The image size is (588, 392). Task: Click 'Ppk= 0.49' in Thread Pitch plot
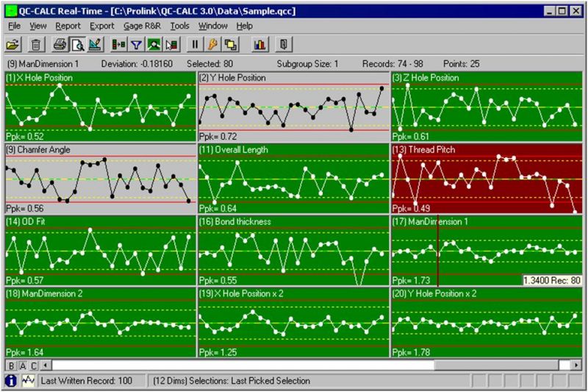[411, 209]
